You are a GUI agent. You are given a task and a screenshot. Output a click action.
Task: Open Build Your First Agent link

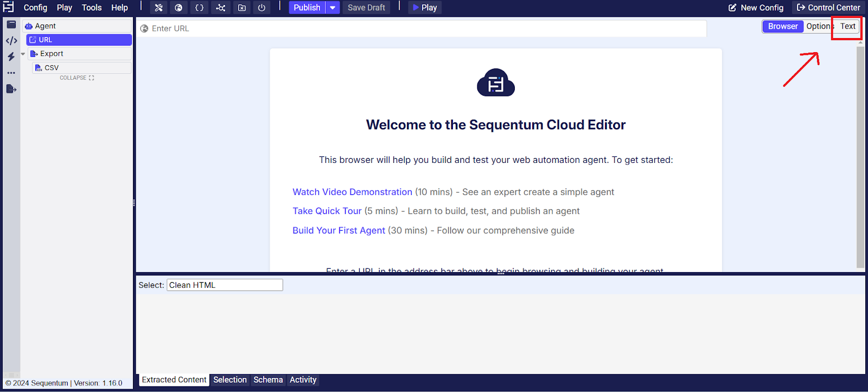point(339,231)
